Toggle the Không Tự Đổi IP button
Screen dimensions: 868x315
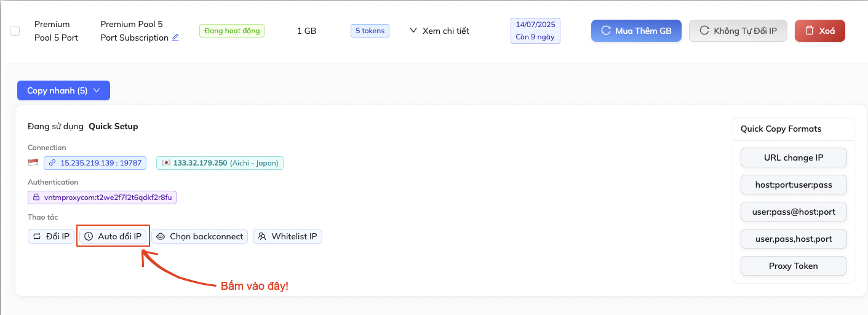tap(738, 31)
